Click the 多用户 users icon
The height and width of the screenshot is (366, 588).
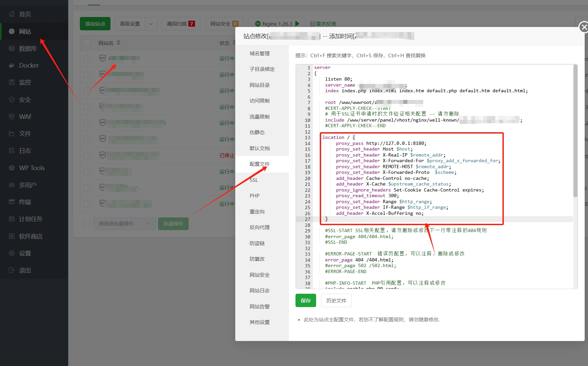[12, 185]
